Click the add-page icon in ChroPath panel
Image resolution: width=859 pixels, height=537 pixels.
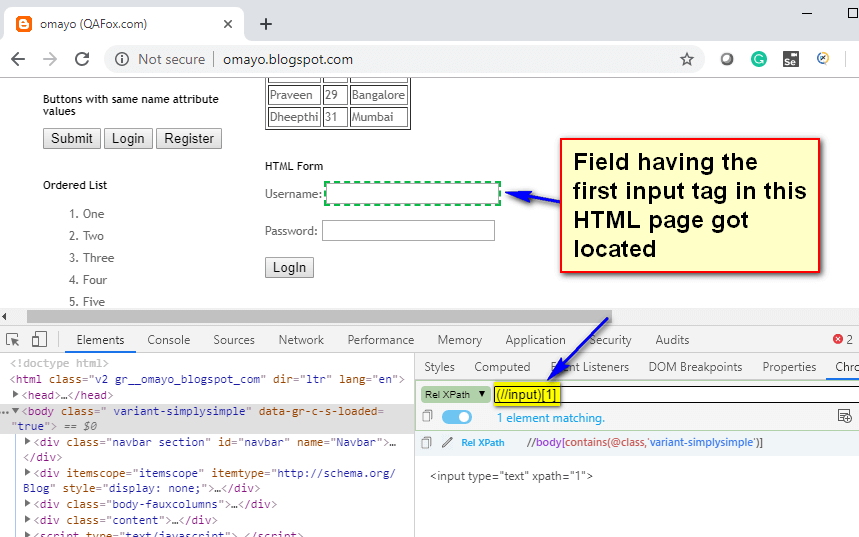coord(844,416)
